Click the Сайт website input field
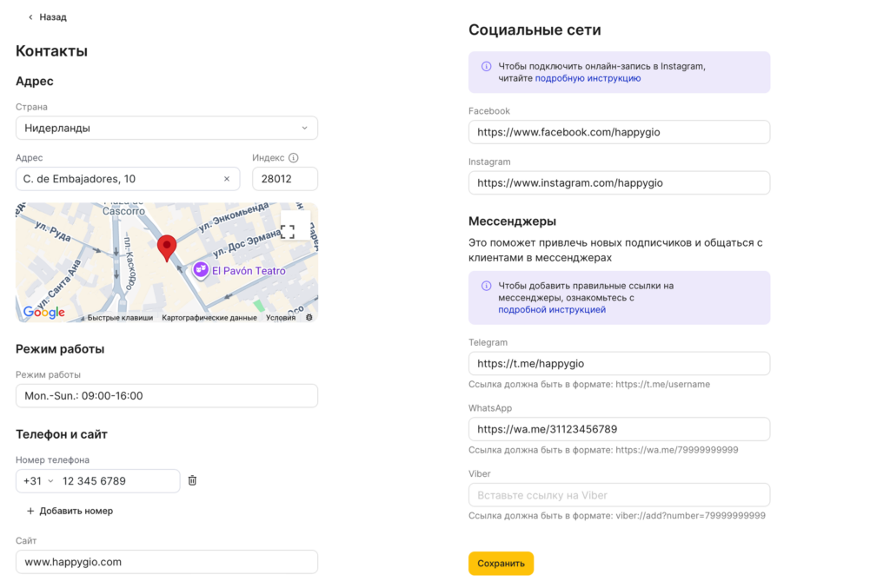Viewport: 890px width, 588px height. click(x=167, y=562)
